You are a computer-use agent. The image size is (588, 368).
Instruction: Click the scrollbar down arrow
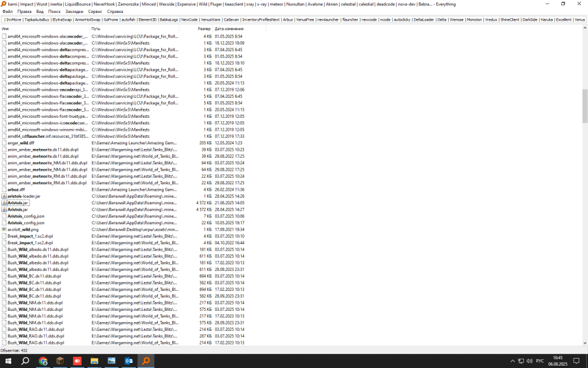click(x=585, y=343)
